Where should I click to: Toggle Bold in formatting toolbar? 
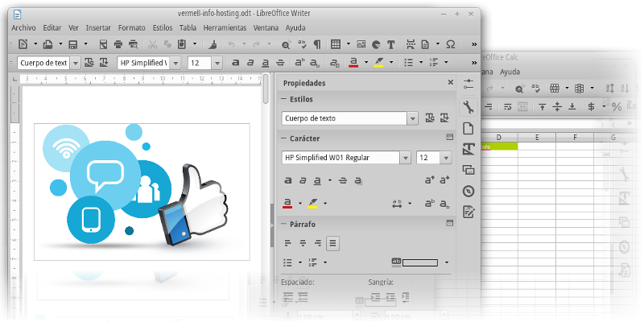[x=235, y=63]
